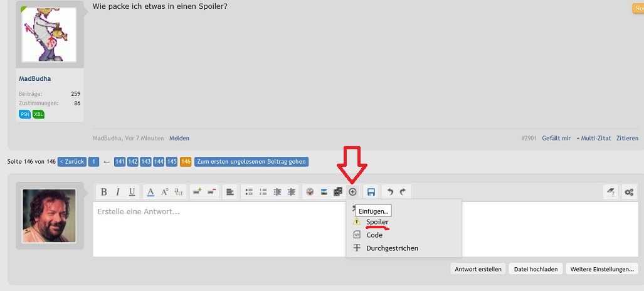The image size is (644, 291).
Task: Remove link with red minus icon
Action: [211, 192]
